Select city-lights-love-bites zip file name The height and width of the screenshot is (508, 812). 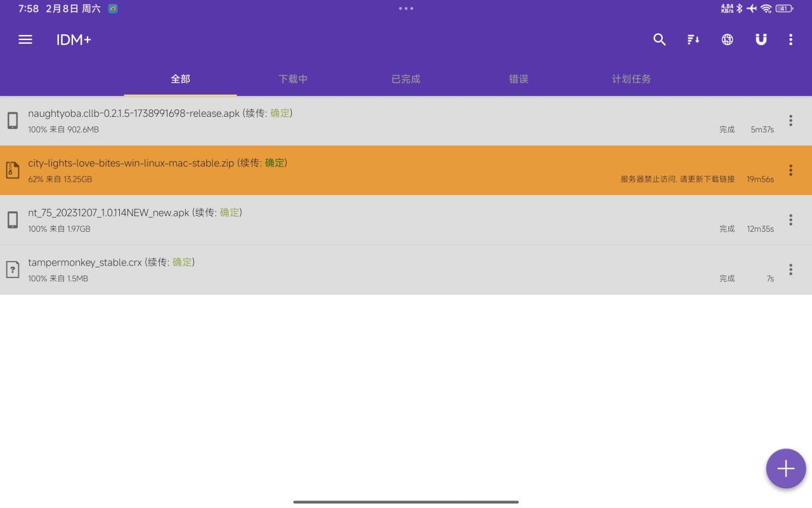pos(131,163)
